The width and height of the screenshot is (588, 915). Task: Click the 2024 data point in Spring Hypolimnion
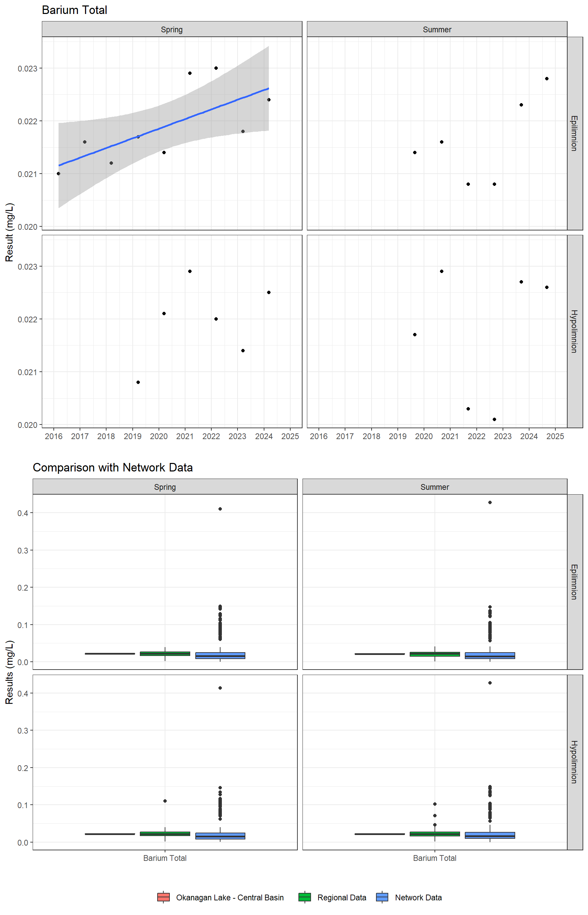269,292
